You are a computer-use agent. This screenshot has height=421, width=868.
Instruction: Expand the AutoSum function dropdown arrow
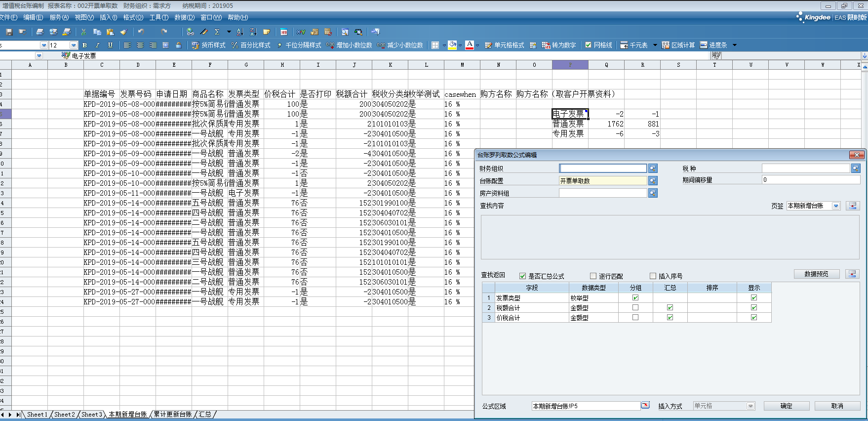pos(229,32)
